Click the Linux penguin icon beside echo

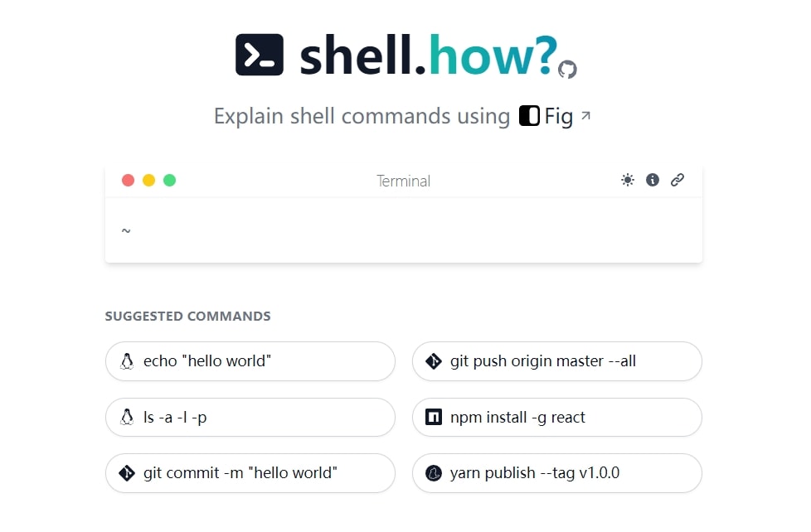coord(127,360)
